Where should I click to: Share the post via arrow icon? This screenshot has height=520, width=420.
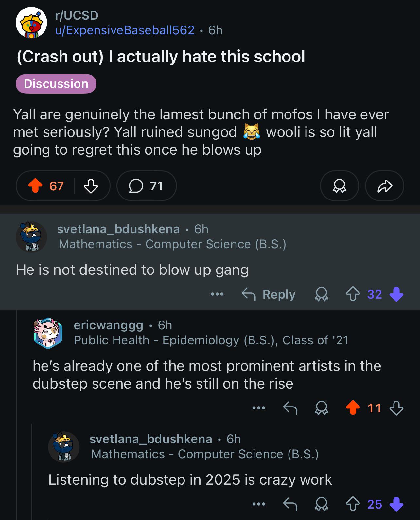[384, 186]
